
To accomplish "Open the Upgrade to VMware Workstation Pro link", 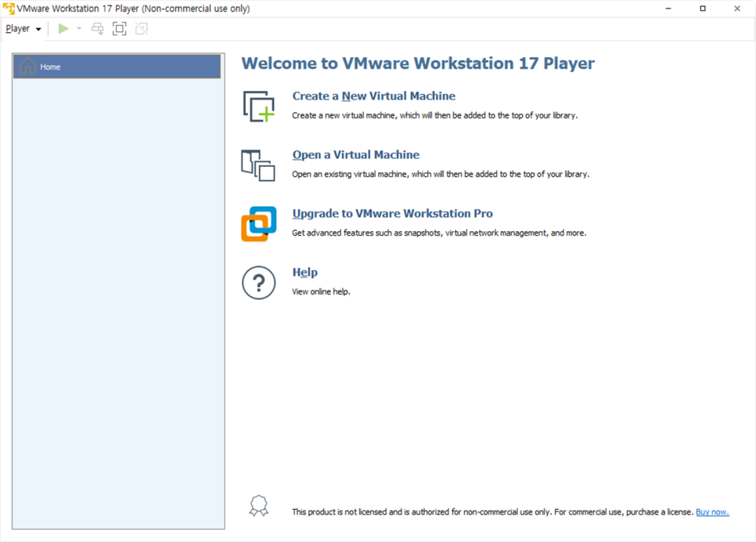I will click(x=392, y=214).
